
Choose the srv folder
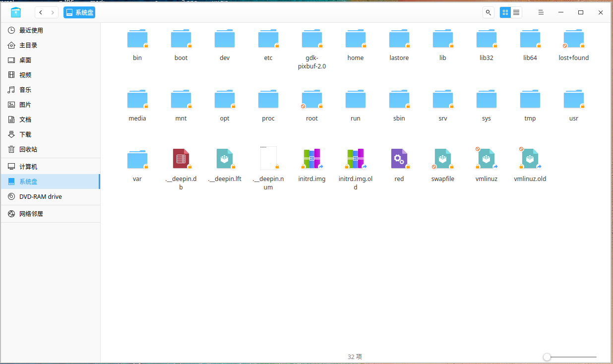443,99
